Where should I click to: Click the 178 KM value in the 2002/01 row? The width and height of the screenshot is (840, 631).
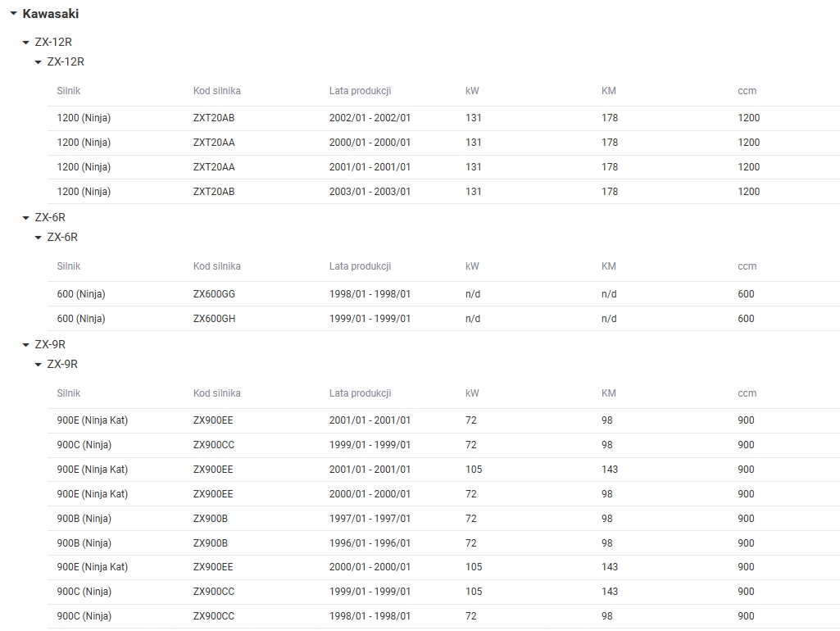[610, 118]
